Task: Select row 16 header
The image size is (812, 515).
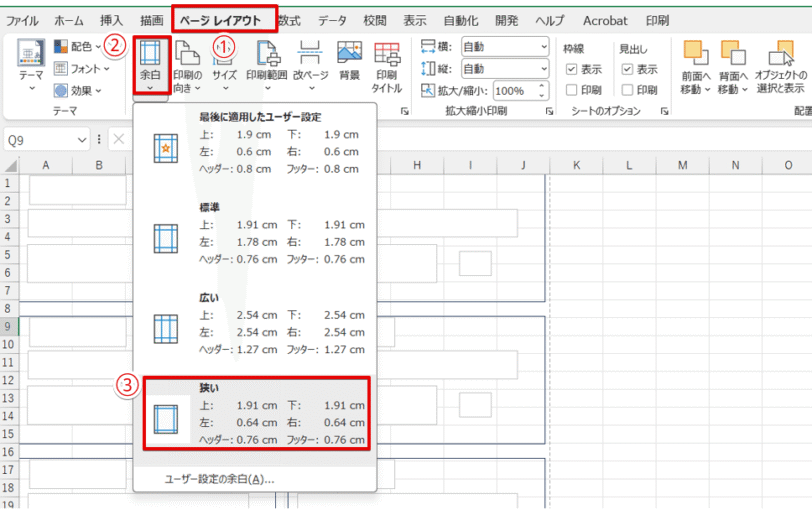Action: [x=9, y=452]
